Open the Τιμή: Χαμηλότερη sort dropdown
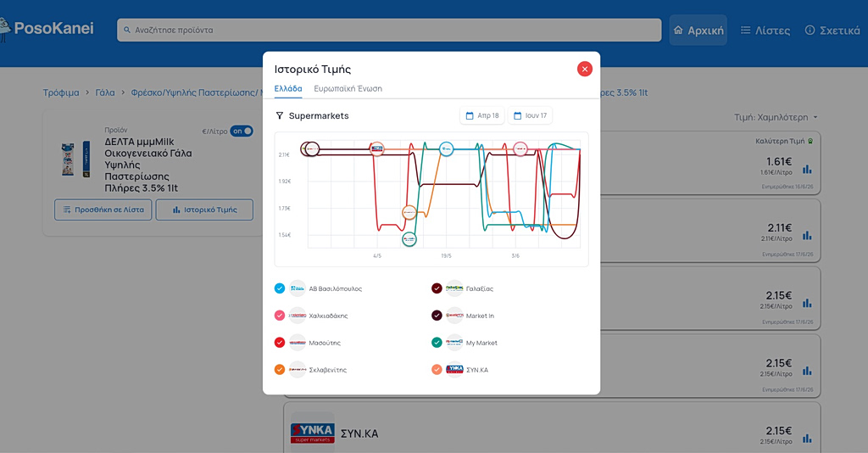This screenshot has height=453, width=868. click(x=776, y=117)
